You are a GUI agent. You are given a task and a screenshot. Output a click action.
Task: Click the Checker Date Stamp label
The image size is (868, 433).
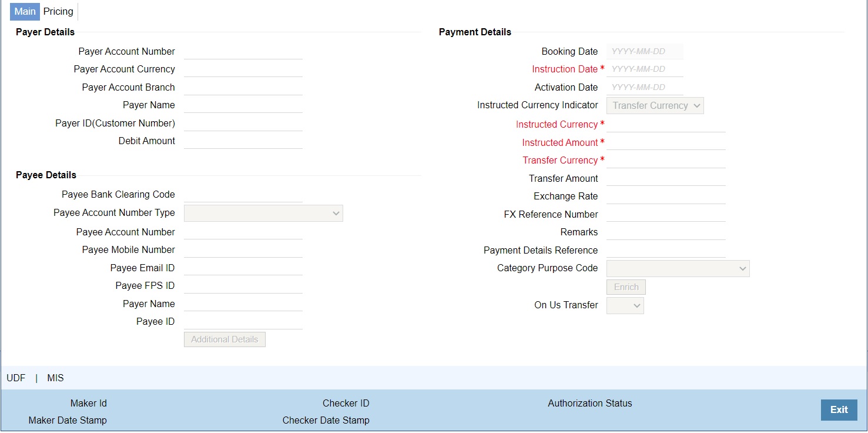click(x=326, y=421)
